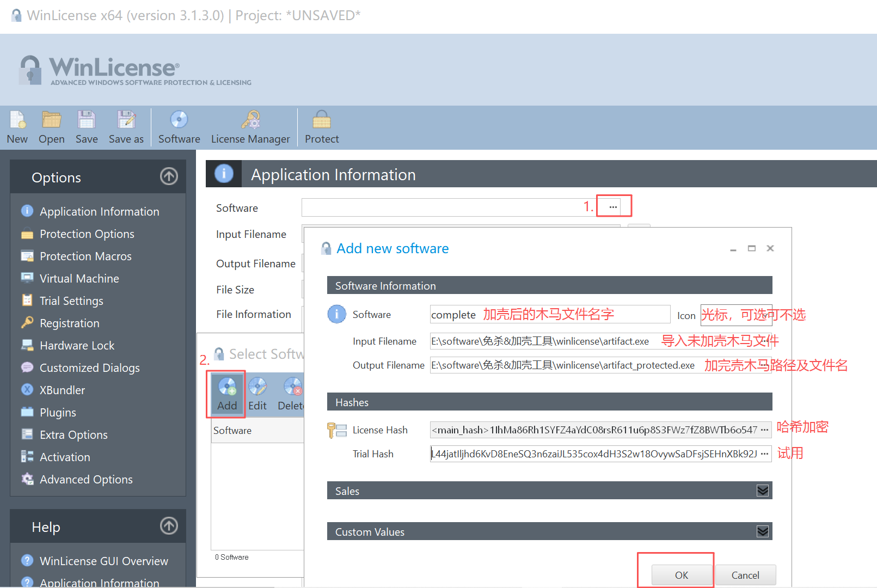The image size is (877, 588).
Task: Click the Application Information header info icon
Action: 224,174
